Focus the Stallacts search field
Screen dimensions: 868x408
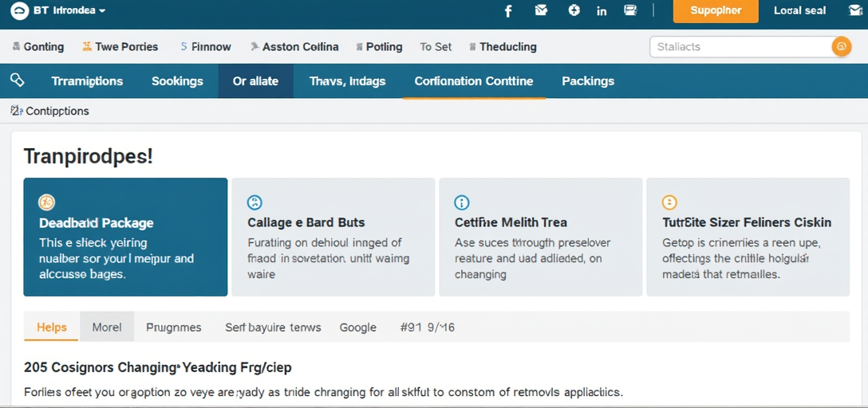(740, 47)
